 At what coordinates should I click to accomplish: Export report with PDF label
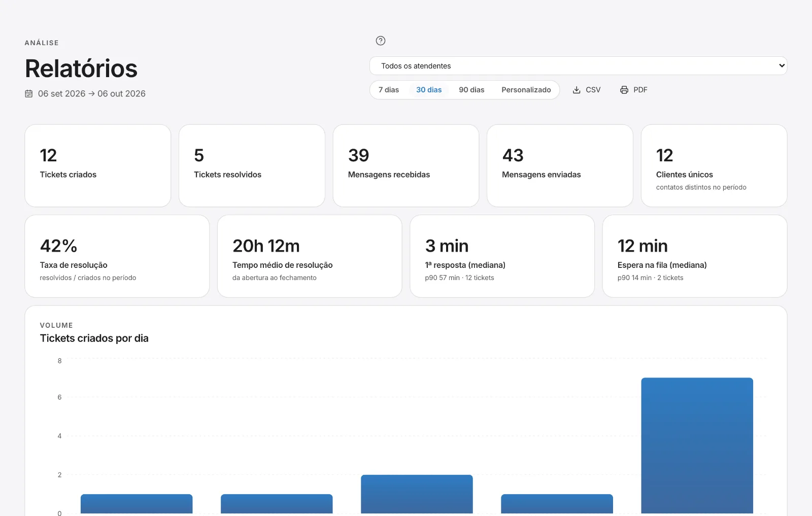coord(640,90)
